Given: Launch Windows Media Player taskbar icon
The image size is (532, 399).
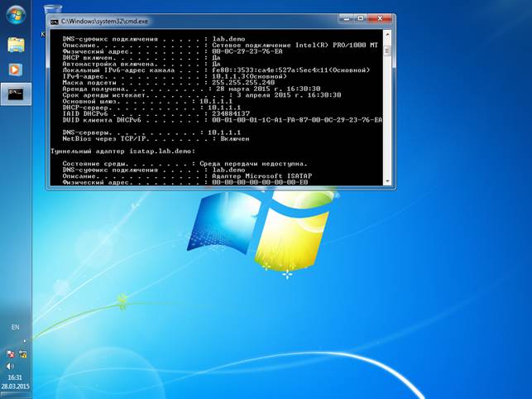Looking at the screenshot, I should pos(15,70).
